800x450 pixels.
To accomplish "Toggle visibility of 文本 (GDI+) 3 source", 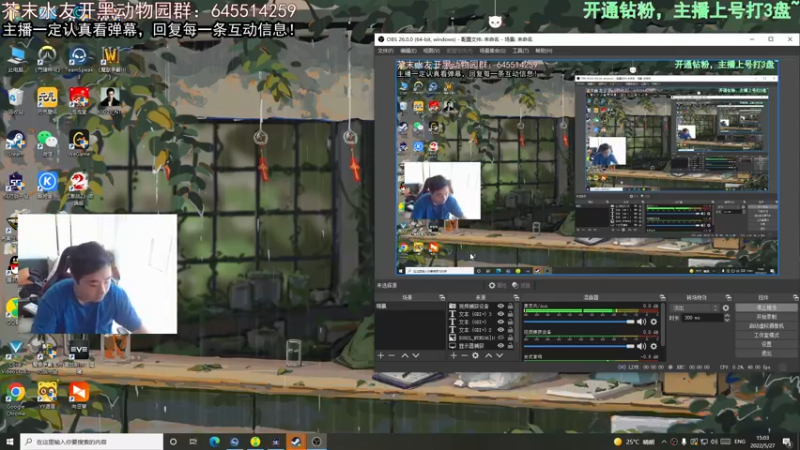I will [x=501, y=314].
